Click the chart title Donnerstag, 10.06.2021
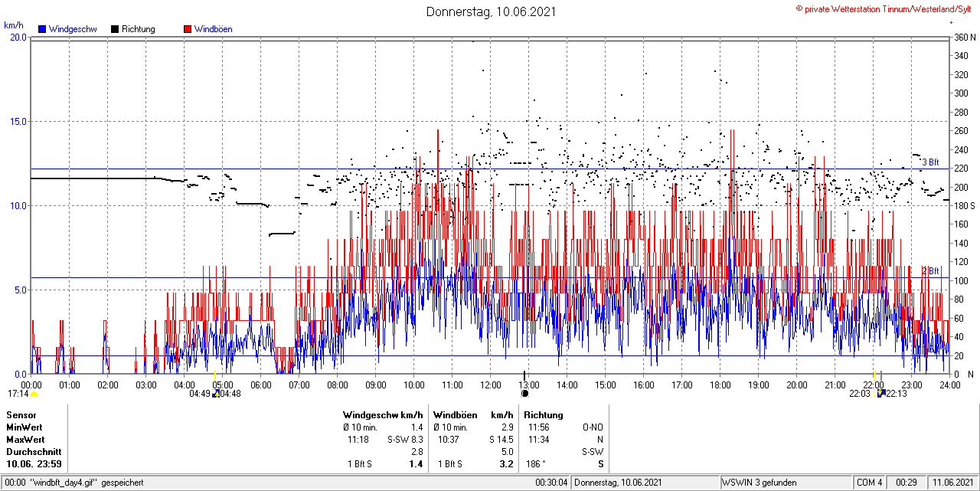Viewport: 980px width, 491px height. pyautogui.click(x=491, y=11)
